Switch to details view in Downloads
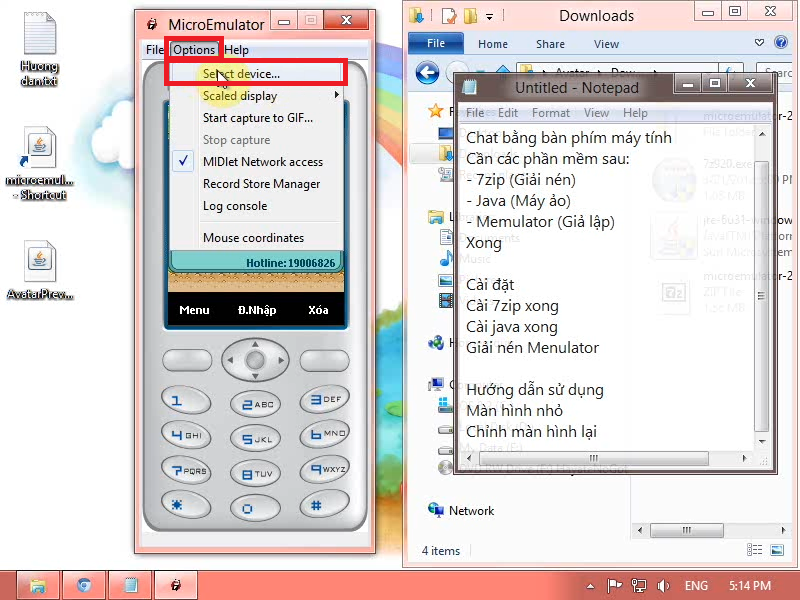Image resolution: width=800 pixels, height=600 pixels. pyautogui.click(x=755, y=549)
